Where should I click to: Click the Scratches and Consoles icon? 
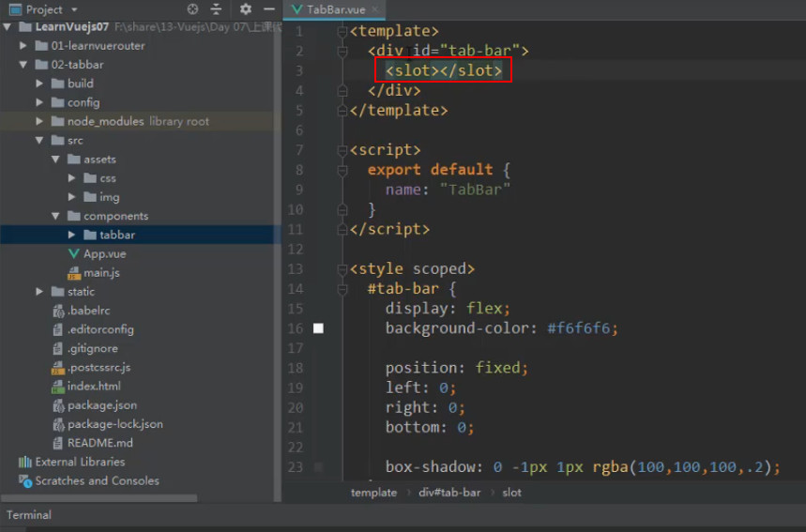(25, 481)
